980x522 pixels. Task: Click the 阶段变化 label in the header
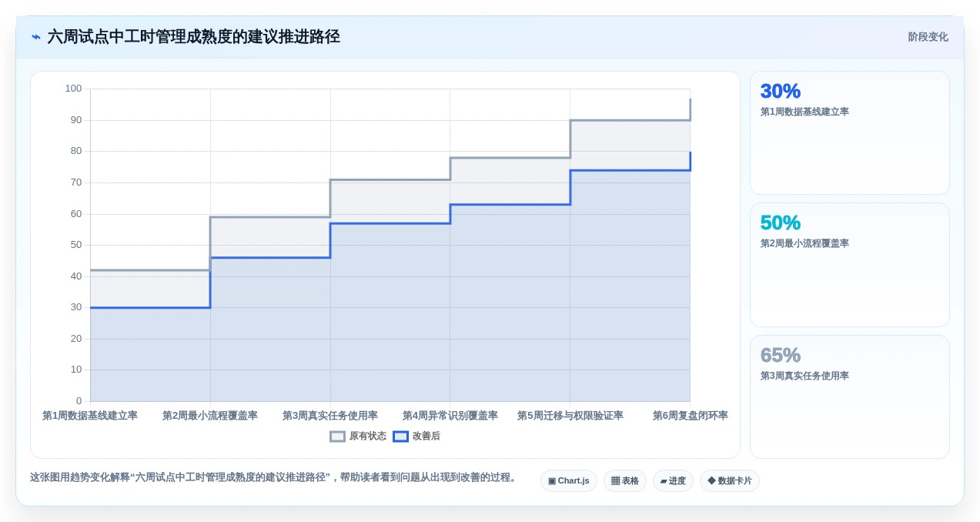point(928,37)
